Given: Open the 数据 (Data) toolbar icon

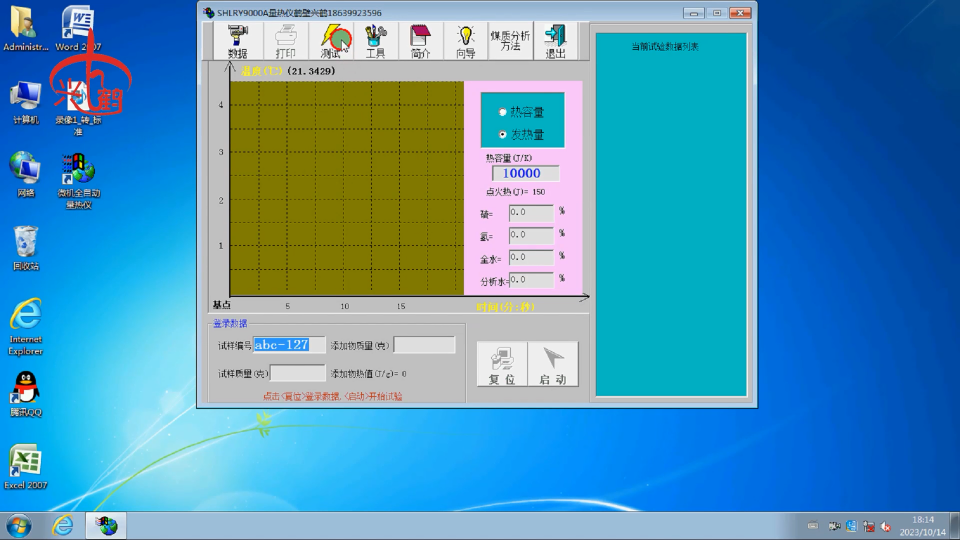Looking at the screenshot, I should (x=238, y=41).
